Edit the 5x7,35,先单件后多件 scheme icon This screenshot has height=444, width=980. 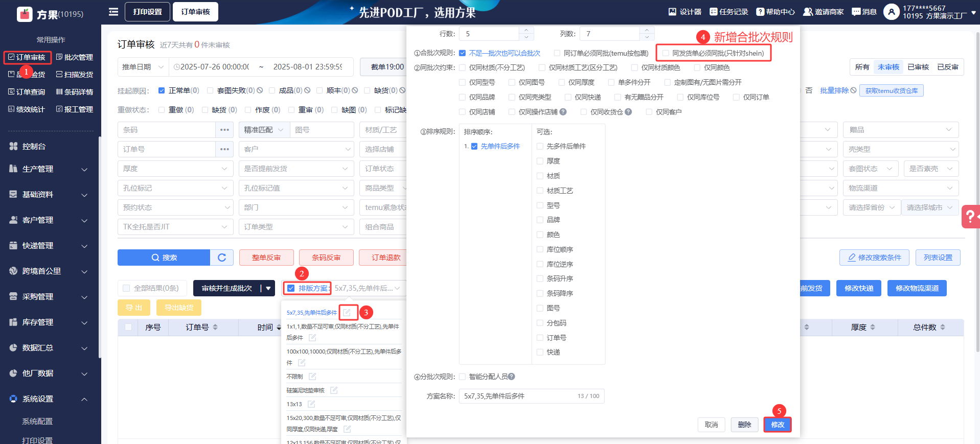point(347,312)
